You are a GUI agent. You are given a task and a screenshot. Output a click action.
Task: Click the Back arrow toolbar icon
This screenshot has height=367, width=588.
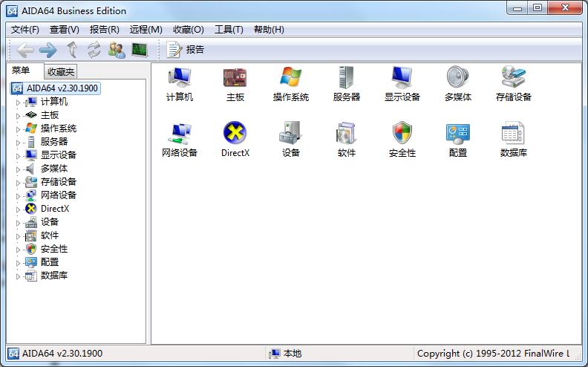[25, 50]
